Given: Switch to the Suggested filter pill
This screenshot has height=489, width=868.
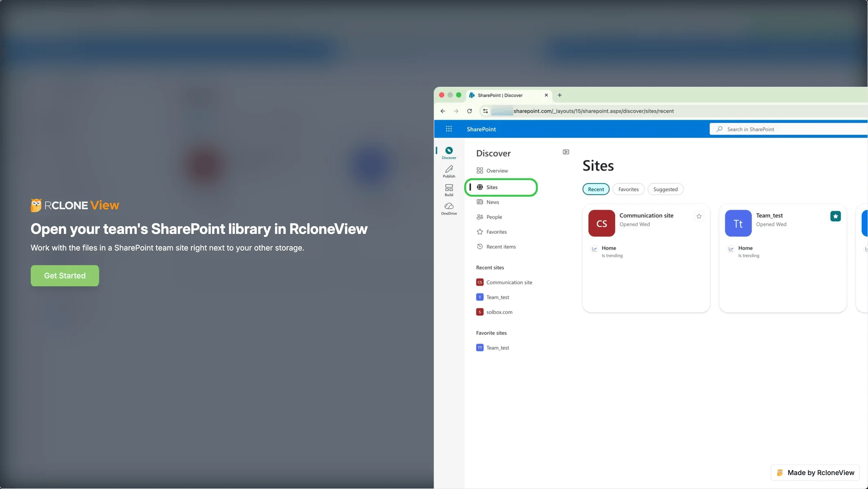Looking at the screenshot, I should coord(665,189).
